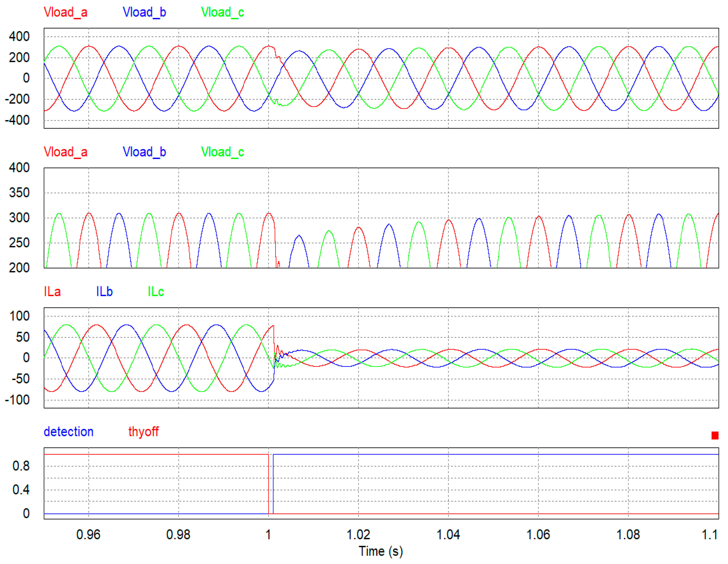Click the -400 y-axis label on top plot
The image size is (728, 564).
tap(17, 120)
